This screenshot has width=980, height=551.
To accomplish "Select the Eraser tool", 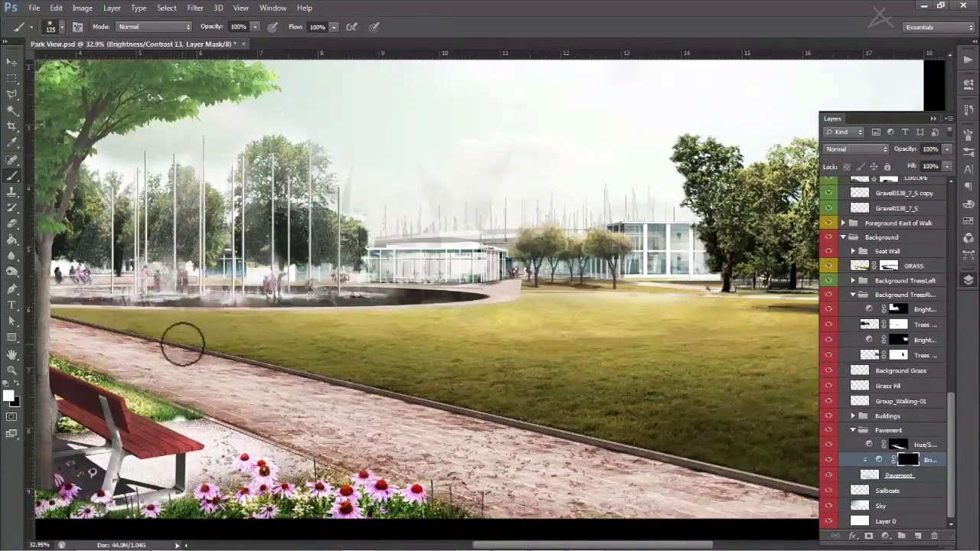I will [x=11, y=223].
